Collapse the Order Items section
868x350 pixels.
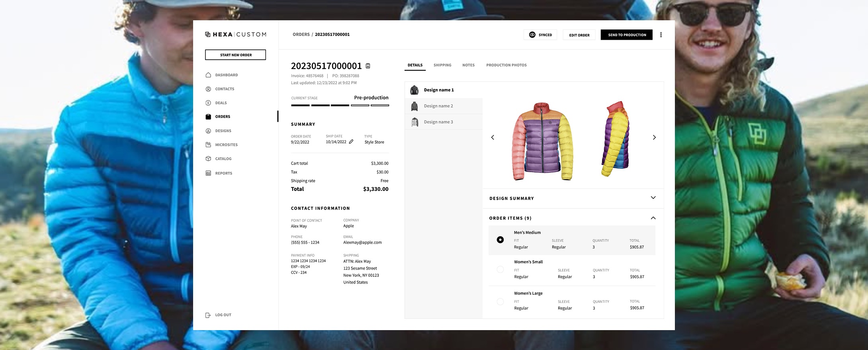653,218
